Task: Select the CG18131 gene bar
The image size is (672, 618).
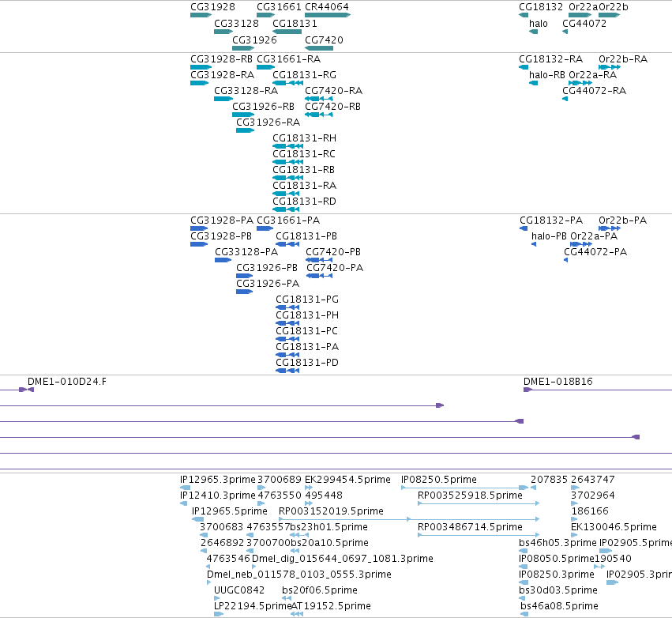Action: tap(287, 32)
